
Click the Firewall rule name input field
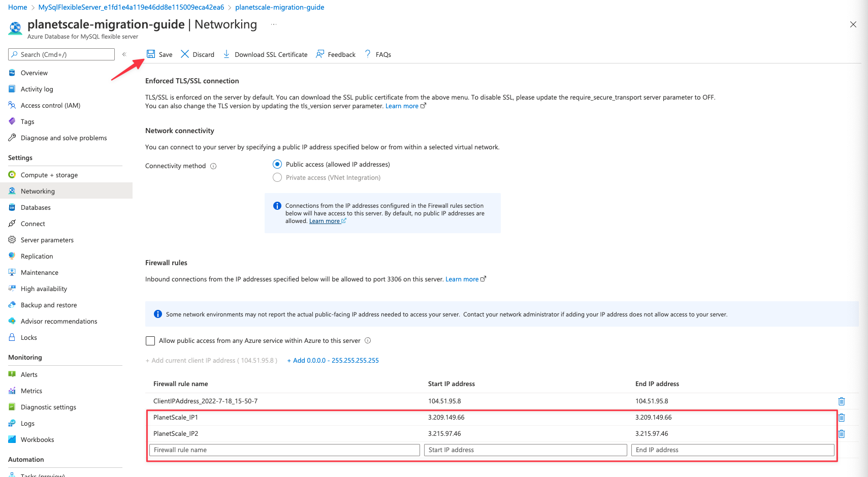284,450
